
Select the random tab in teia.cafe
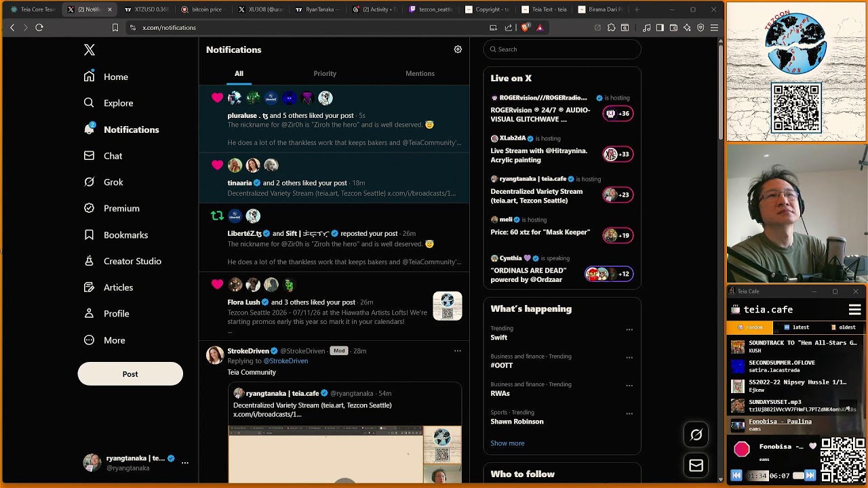pos(750,327)
